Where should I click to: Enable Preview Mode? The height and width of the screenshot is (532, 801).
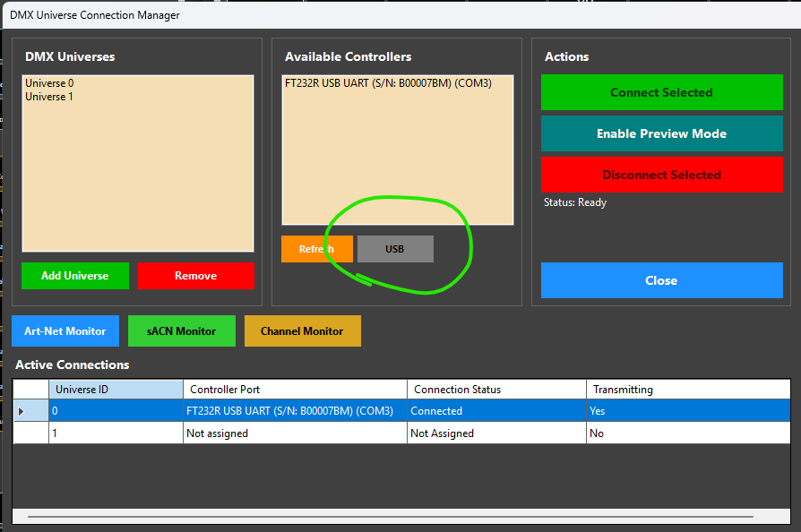click(x=661, y=133)
